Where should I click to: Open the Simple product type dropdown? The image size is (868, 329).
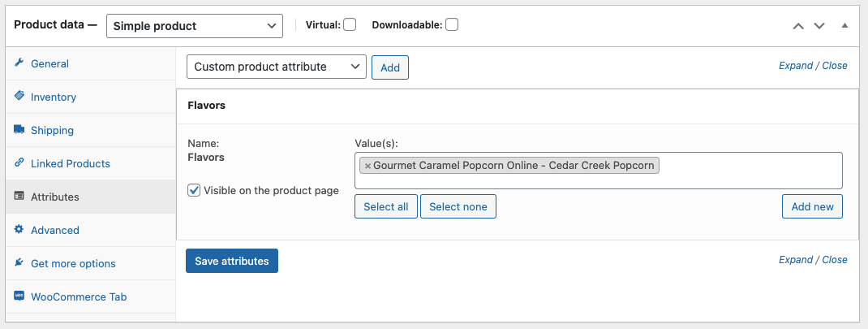coord(195,26)
